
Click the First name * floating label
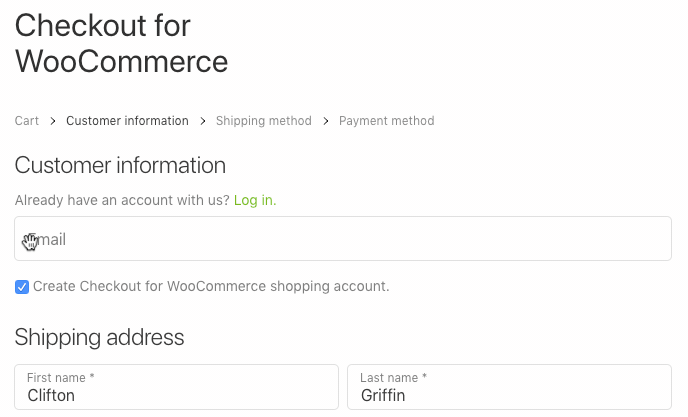(x=61, y=377)
